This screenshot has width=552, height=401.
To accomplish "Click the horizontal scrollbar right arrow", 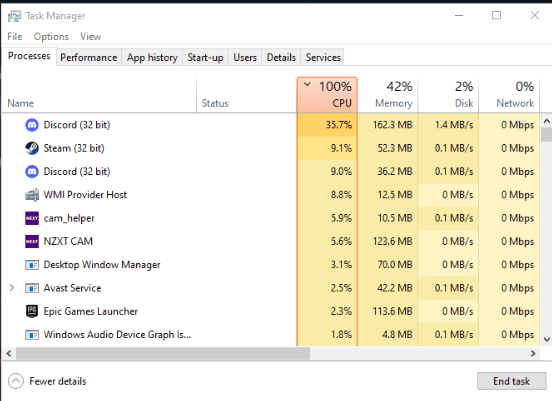I will click(533, 353).
